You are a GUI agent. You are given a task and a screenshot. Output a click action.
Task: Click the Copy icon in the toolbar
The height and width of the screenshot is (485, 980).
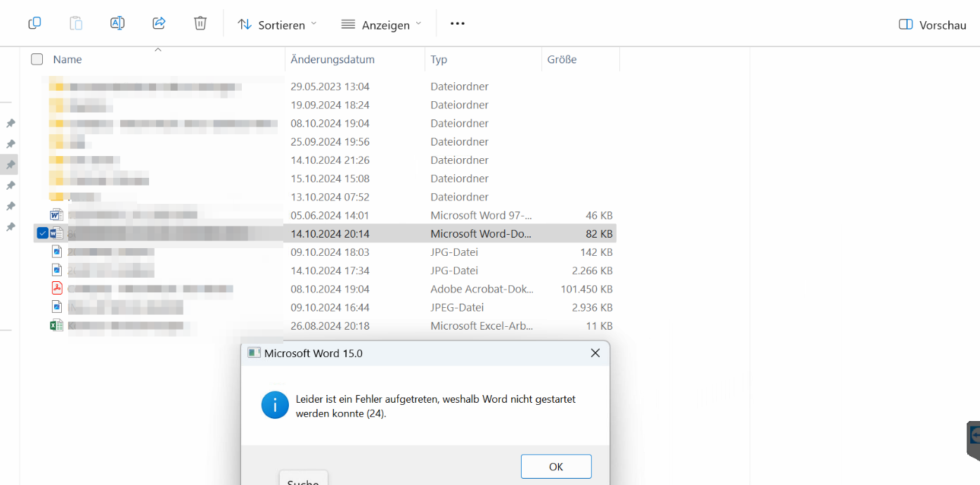click(x=34, y=24)
